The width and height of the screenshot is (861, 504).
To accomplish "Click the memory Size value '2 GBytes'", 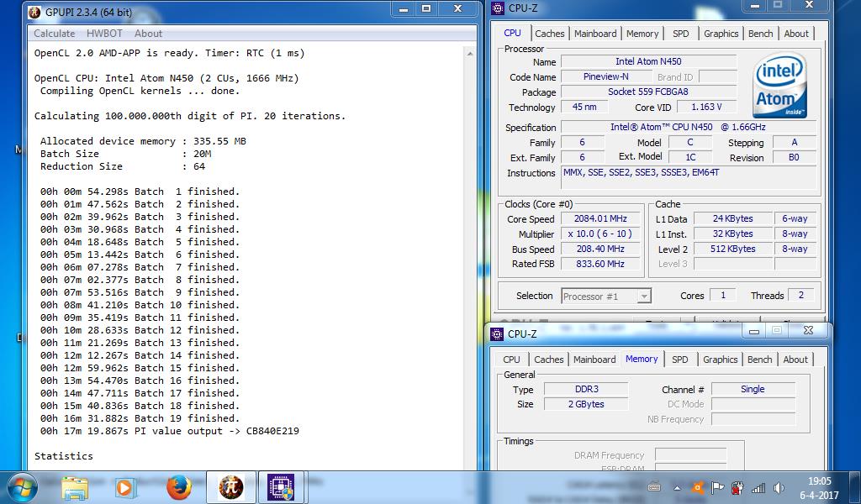I will (586, 404).
